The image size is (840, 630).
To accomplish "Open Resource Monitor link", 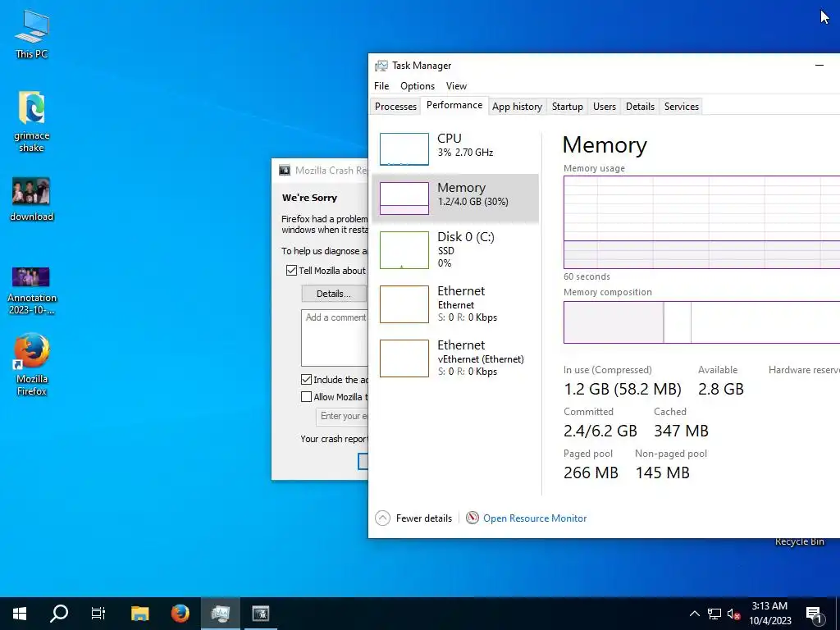I will (x=535, y=518).
